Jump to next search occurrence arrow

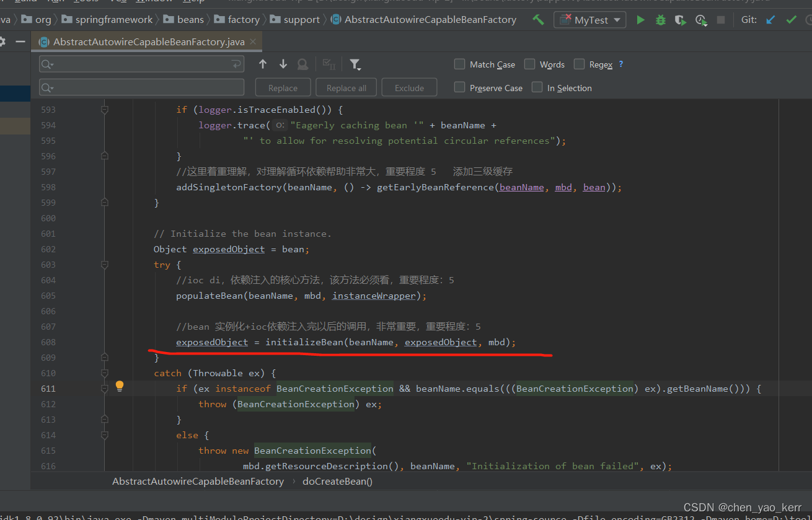tap(283, 63)
